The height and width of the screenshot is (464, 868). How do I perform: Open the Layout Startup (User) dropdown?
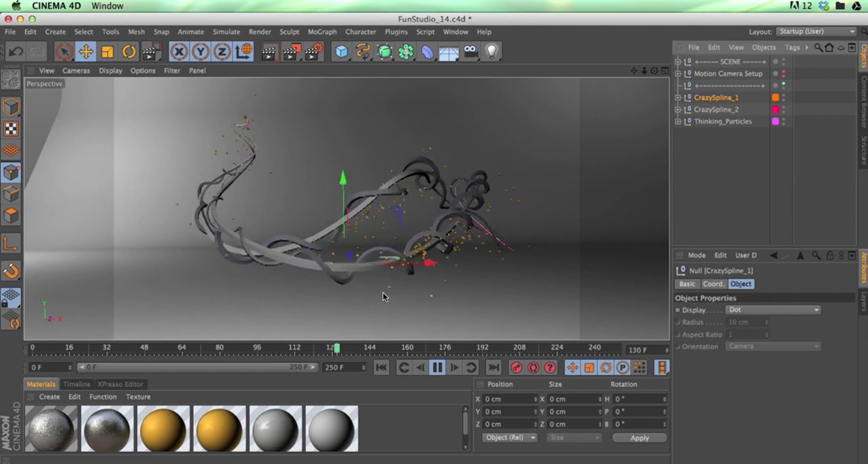[816, 31]
